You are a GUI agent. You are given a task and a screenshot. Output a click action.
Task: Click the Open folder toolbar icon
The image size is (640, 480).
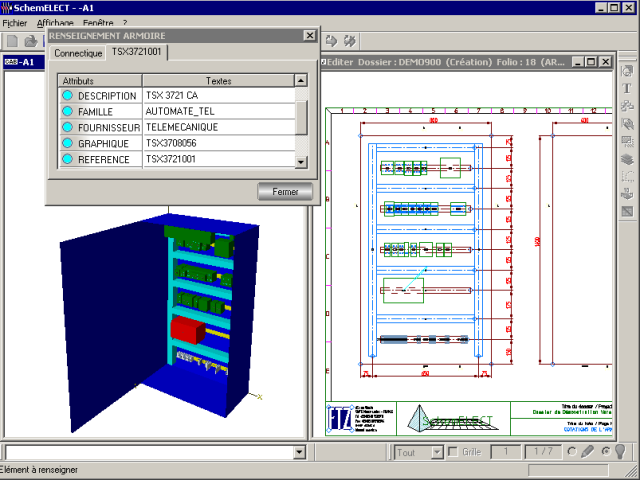(31, 41)
